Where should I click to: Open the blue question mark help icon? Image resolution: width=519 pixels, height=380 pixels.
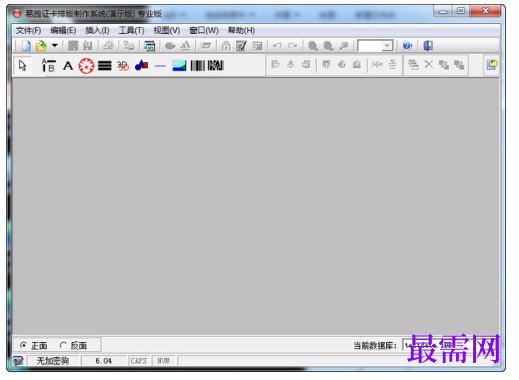[x=407, y=46]
